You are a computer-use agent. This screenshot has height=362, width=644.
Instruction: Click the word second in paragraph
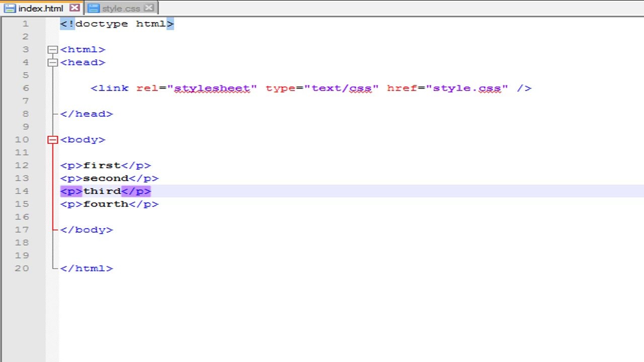106,178
